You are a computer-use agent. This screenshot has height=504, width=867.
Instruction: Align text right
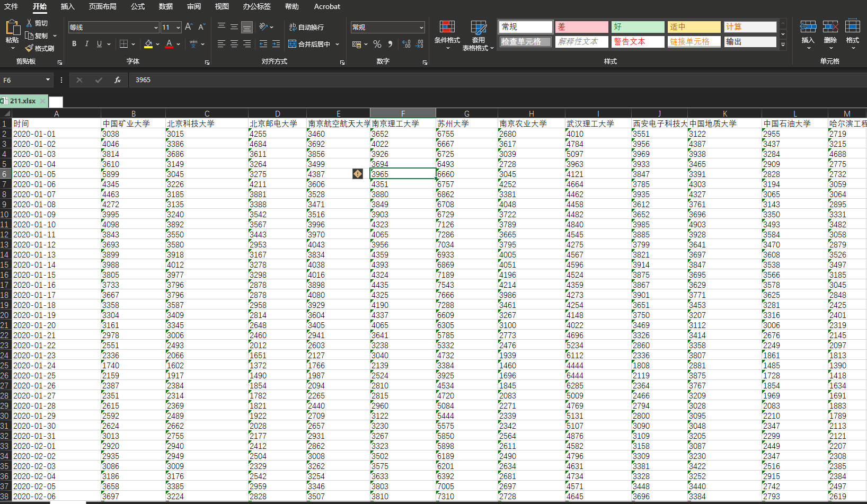coord(247,44)
